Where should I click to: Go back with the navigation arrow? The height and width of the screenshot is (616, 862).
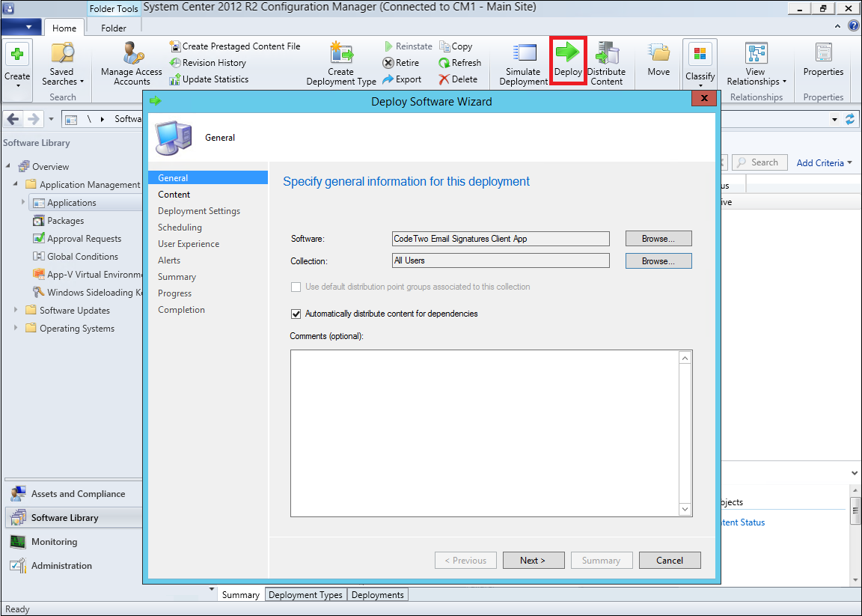click(x=13, y=119)
